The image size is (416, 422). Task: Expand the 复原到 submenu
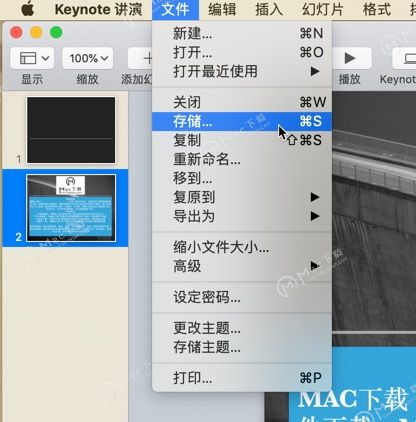(242, 197)
